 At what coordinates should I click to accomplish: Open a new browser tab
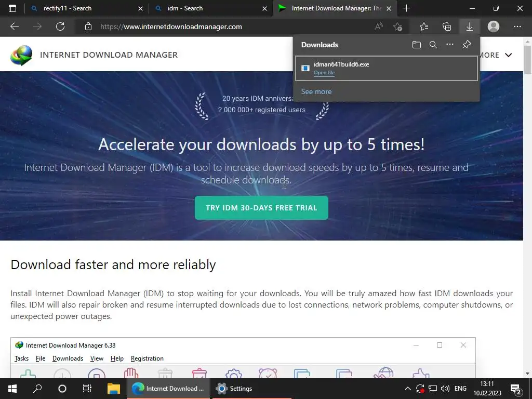pyautogui.click(x=406, y=8)
